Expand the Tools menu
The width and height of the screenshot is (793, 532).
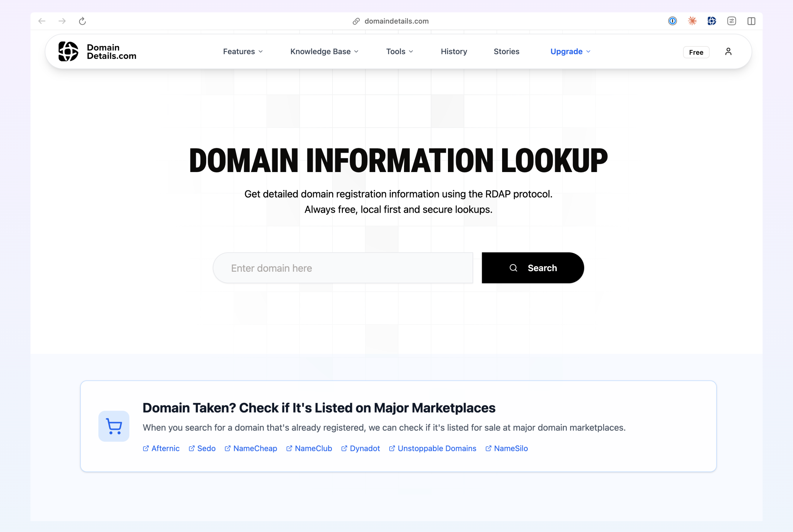(399, 51)
